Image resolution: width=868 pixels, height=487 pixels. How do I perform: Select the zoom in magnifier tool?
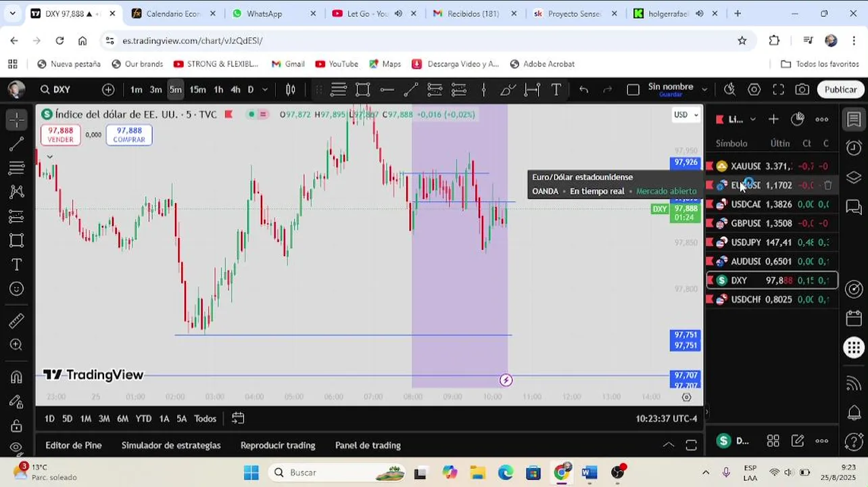(17, 345)
